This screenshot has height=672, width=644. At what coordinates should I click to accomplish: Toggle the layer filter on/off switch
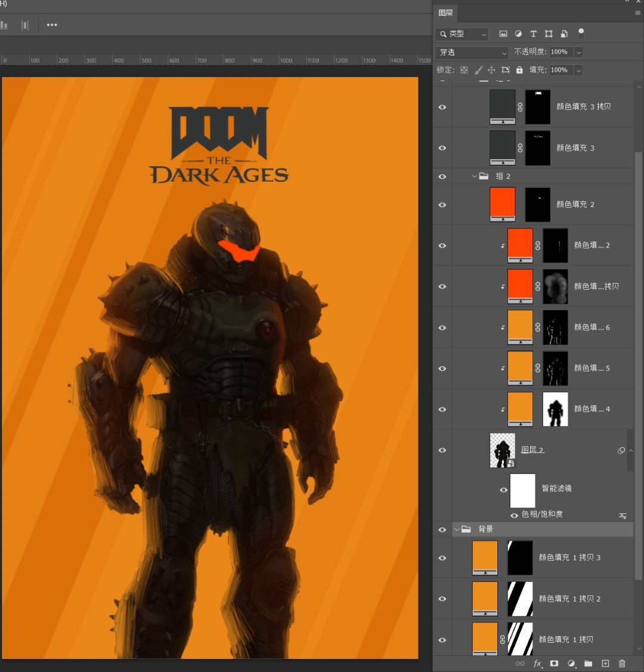(581, 33)
